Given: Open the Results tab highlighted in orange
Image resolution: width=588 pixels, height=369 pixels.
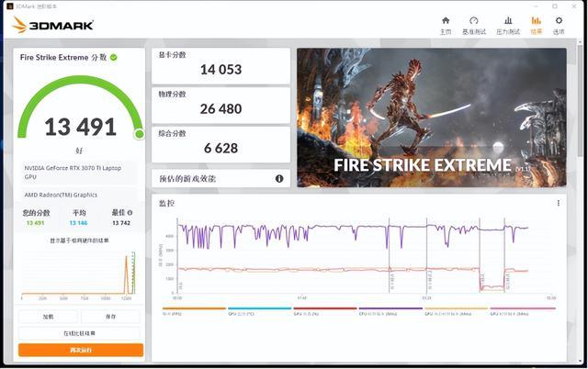Looking at the screenshot, I should click(537, 26).
